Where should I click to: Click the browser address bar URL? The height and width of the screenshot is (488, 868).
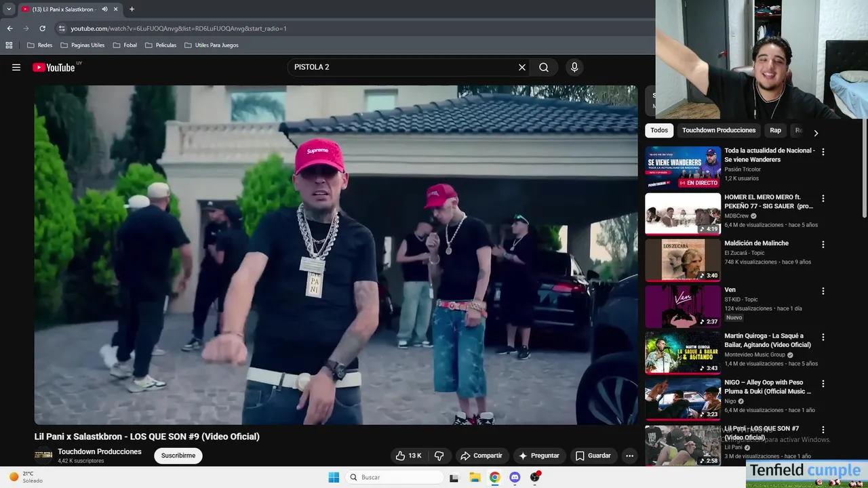(x=179, y=28)
